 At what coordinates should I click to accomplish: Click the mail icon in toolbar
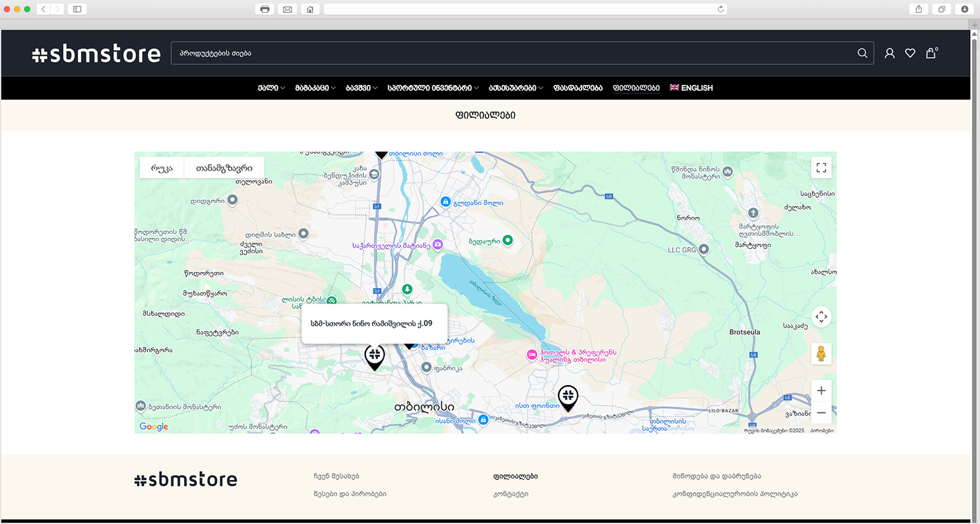(x=287, y=9)
